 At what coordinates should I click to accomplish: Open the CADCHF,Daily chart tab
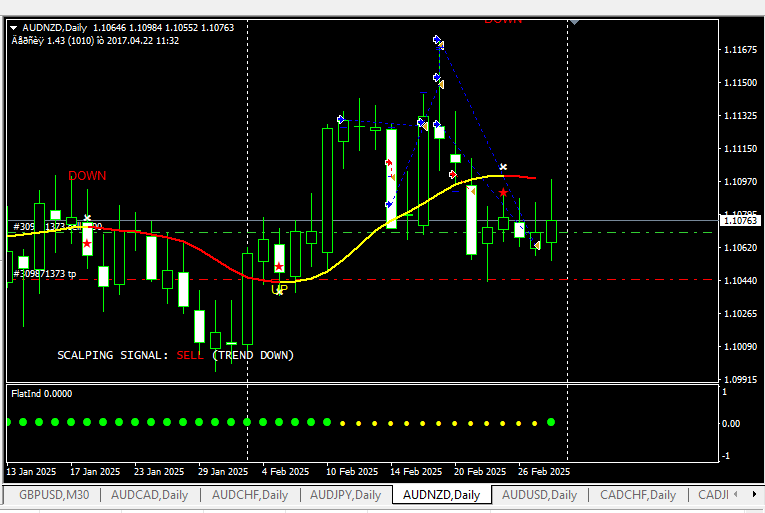[x=638, y=495]
